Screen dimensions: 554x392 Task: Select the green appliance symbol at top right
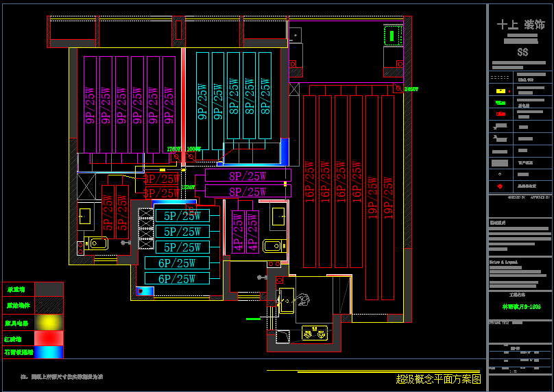coord(392,35)
